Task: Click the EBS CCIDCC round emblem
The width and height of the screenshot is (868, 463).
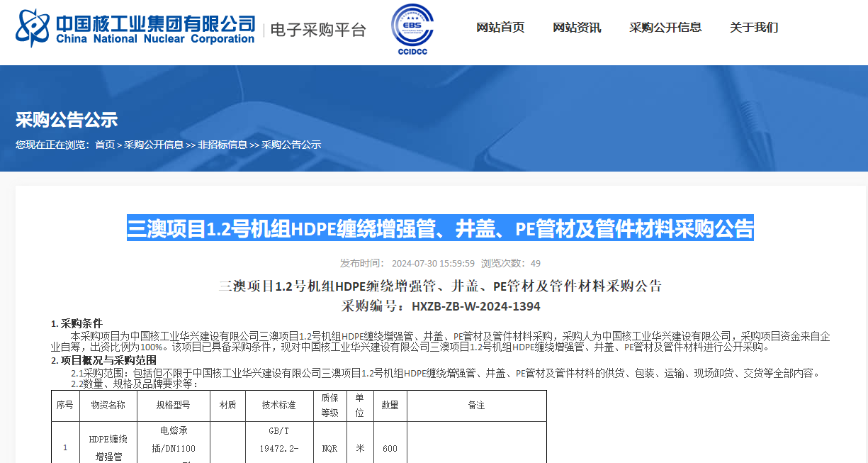Action: [x=412, y=29]
